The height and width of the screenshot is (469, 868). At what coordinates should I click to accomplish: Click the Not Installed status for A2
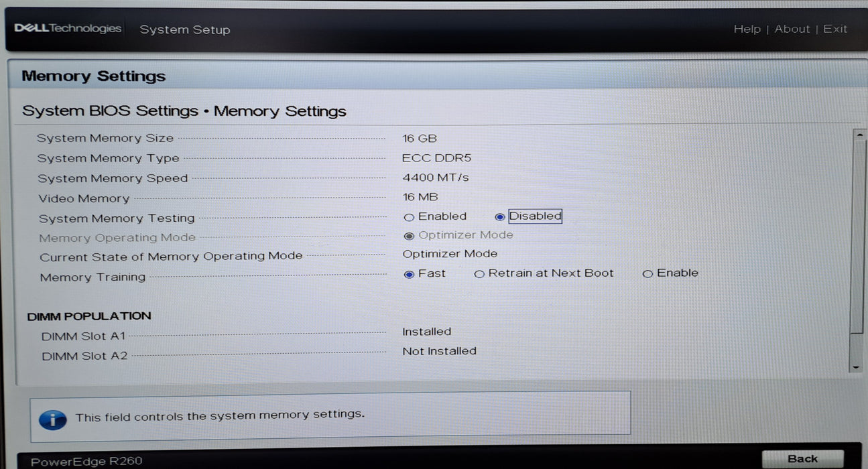click(439, 351)
